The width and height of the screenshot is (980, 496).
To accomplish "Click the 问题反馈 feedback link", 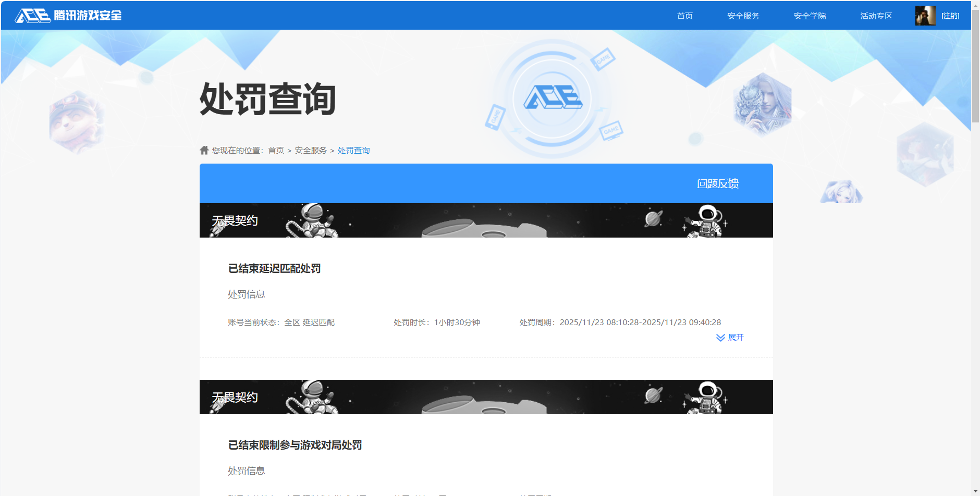I will click(x=718, y=183).
